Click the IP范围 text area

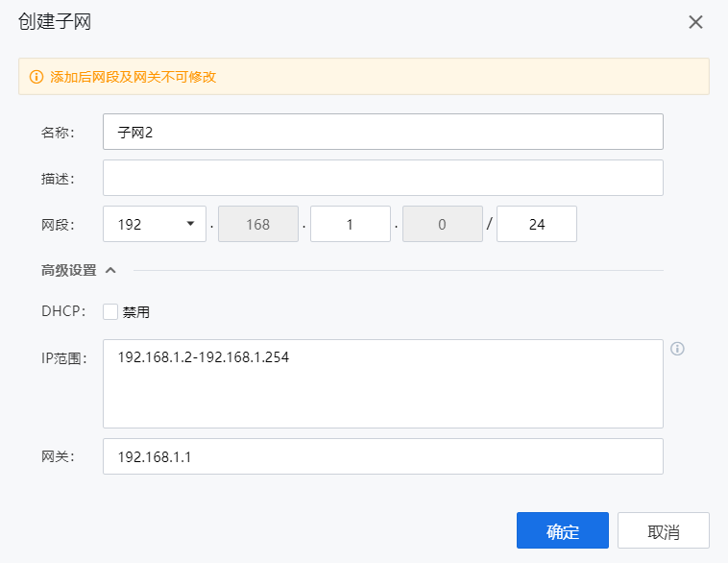pyautogui.click(x=383, y=383)
